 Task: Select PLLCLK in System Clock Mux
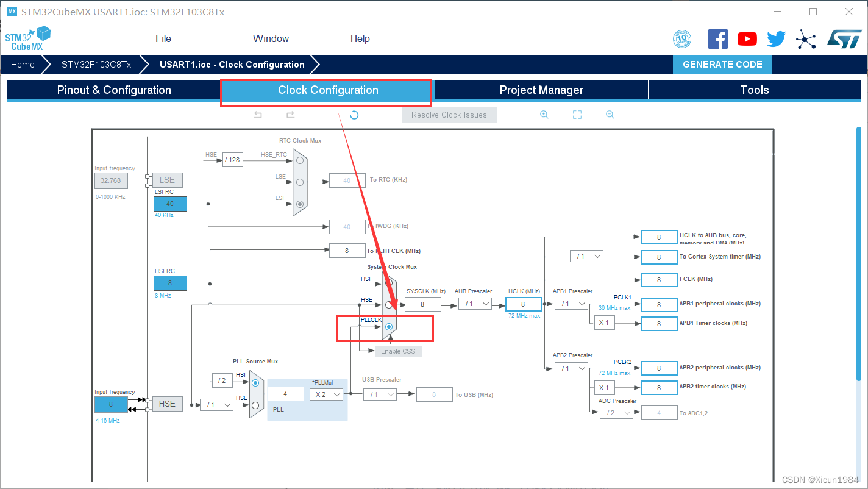click(x=389, y=327)
